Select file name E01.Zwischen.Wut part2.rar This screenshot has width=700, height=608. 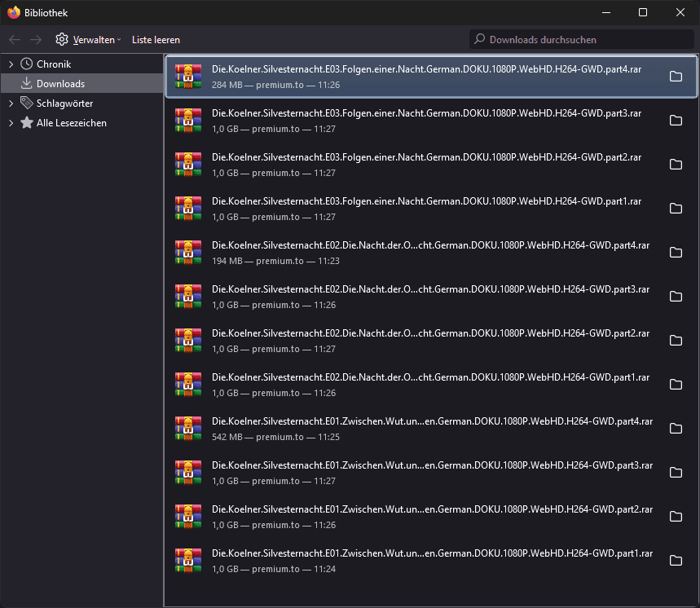(432, 509)
